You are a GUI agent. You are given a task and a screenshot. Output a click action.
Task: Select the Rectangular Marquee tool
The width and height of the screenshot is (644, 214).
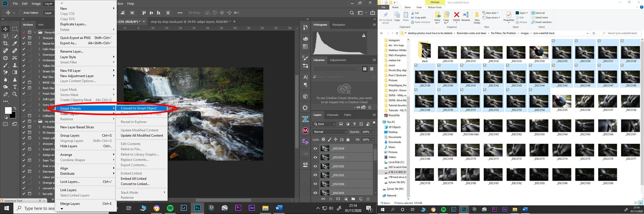(15, 29)
